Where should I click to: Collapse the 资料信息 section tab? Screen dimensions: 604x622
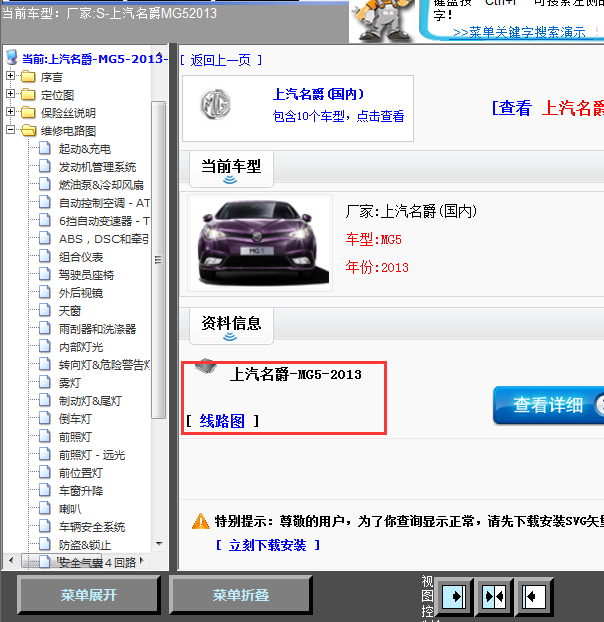pyautogui.click(x=231, y=325)
